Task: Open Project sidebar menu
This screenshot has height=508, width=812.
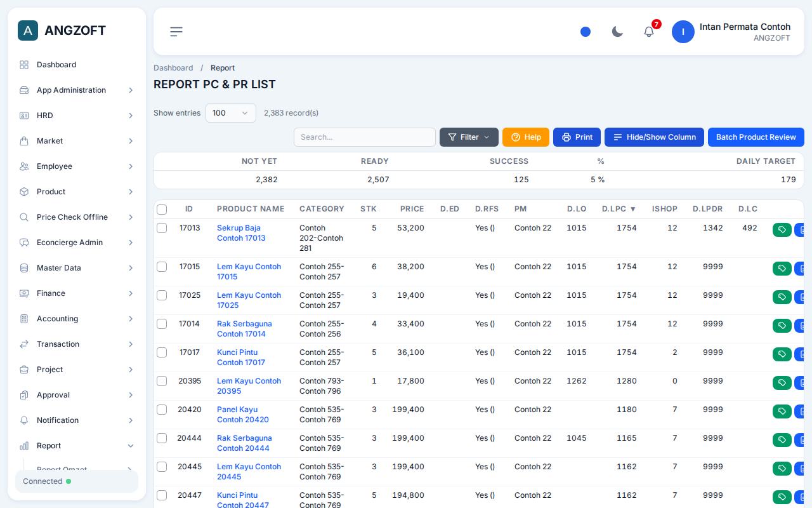Action: pyautogui.click(x=77, y=370)
